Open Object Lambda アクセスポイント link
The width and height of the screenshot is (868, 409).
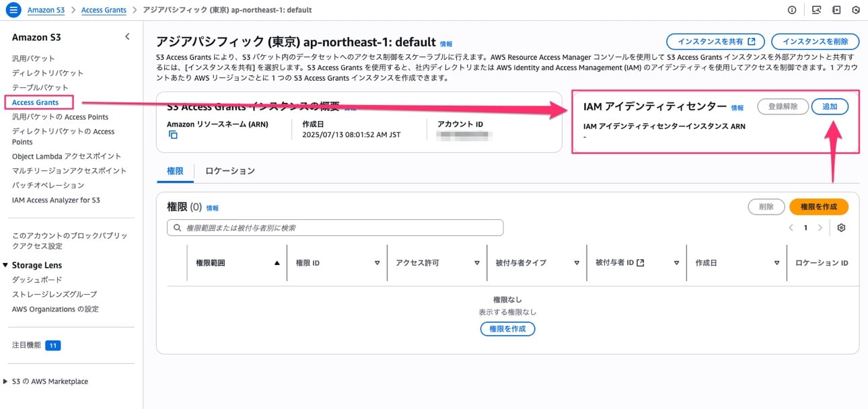click(x=67, y=156)
